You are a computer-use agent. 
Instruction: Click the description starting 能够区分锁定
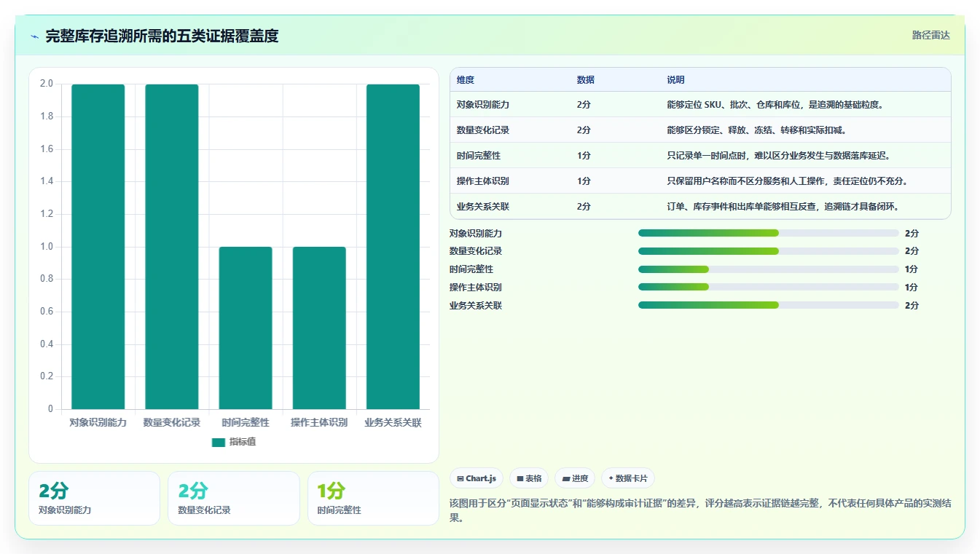tap(756, 130)
